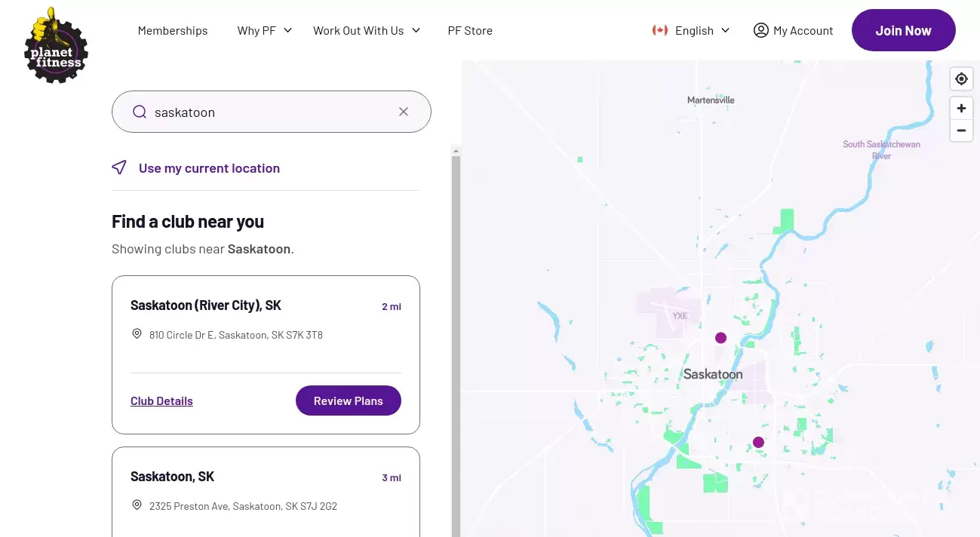The height and width of the screenshot is (537, 980).
Task: Go to the PF Store
Action: tap(470, 31)
